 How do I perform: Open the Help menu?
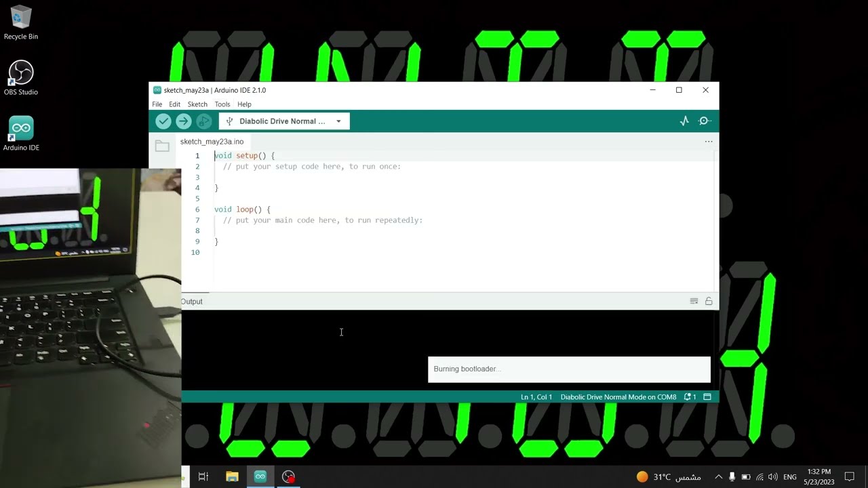pyautogui.click(x=244, y=104)
